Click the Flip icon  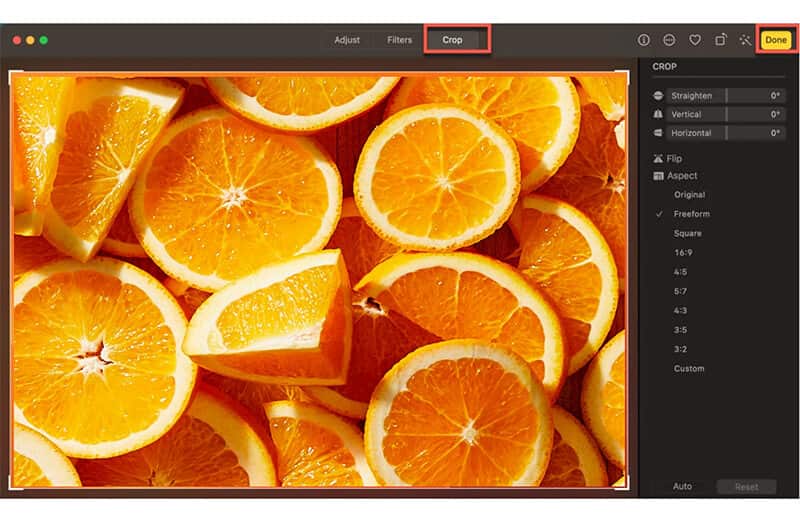658,159
